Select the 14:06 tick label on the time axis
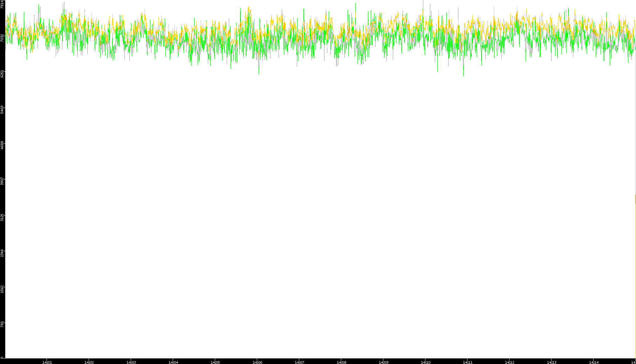This screenshot has width=636, height=364. click(257, 362)
